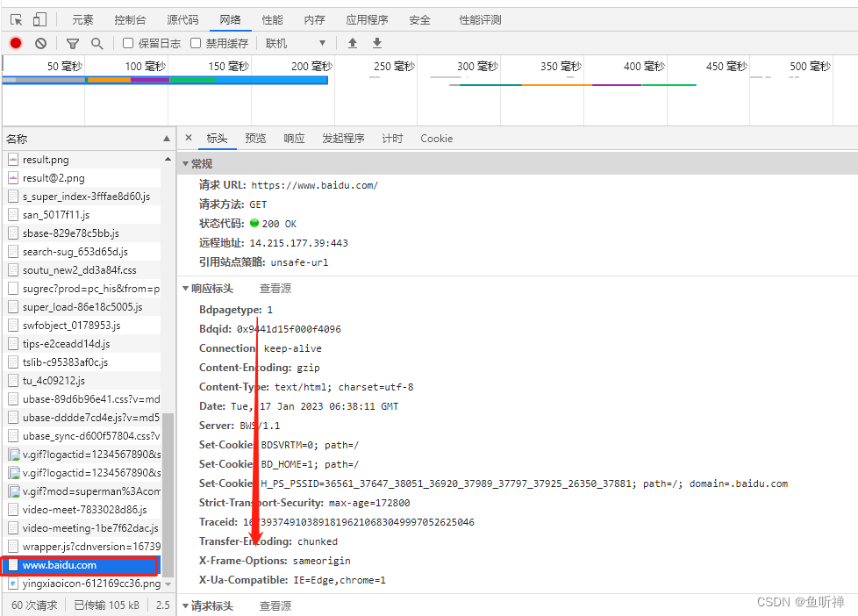Click san_5017f11.js file icon
This screenshot has width=858, height=616.
pyautogui.click(x=13, y=215)
